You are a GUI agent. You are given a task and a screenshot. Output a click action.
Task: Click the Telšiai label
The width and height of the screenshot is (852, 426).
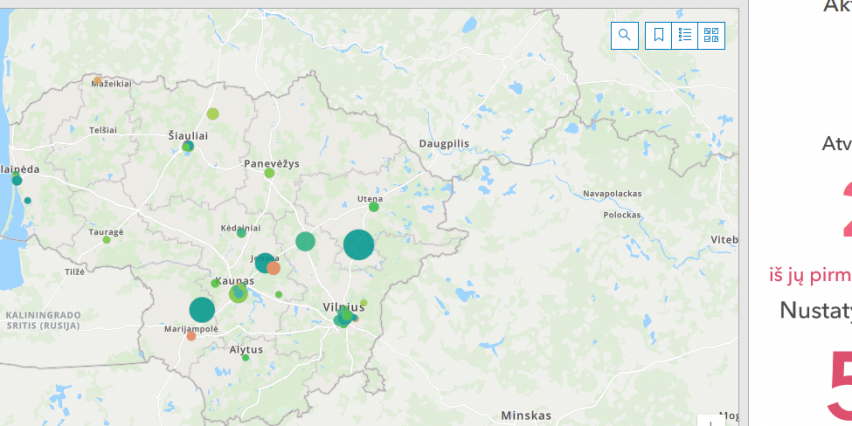point(103,130)
